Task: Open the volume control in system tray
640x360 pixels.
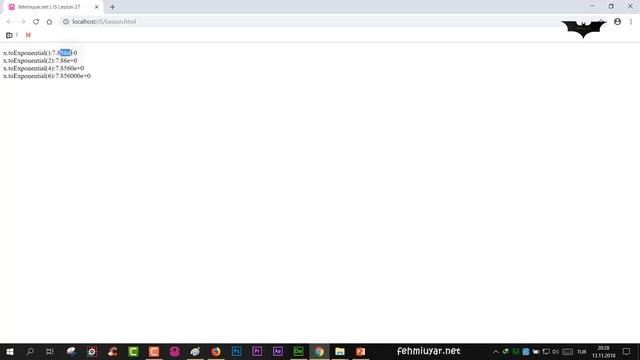Action: (555, 351)
